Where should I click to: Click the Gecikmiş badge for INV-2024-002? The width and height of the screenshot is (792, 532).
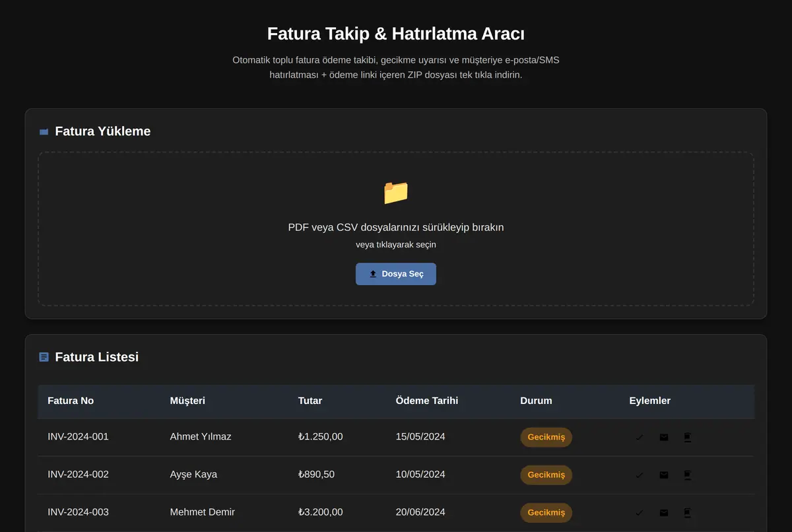[546, 475]
